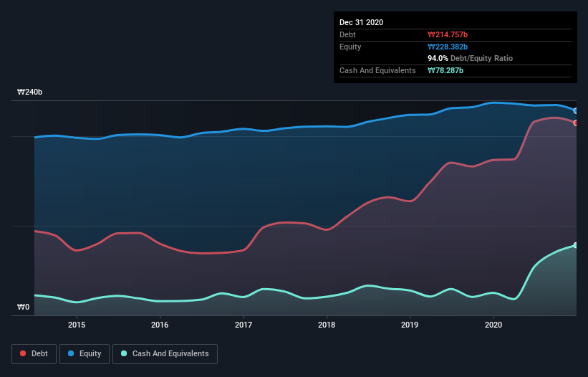Click the Dec 31 2020 tooltip date
The height and width of the screenshot is (377, 588).
tap(361, 22)
